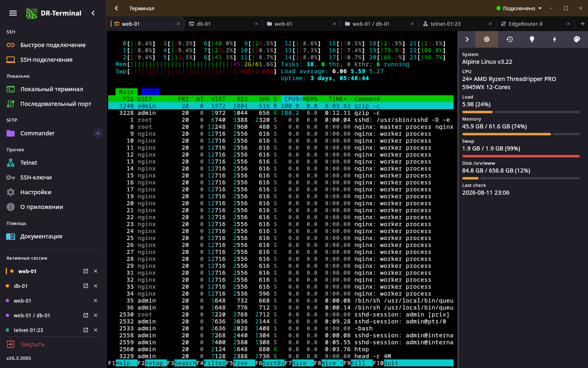The width and height of the screenshot is (588, 368).
Task: Pop out the db-01 active session
Action: [x=86, y=286]
